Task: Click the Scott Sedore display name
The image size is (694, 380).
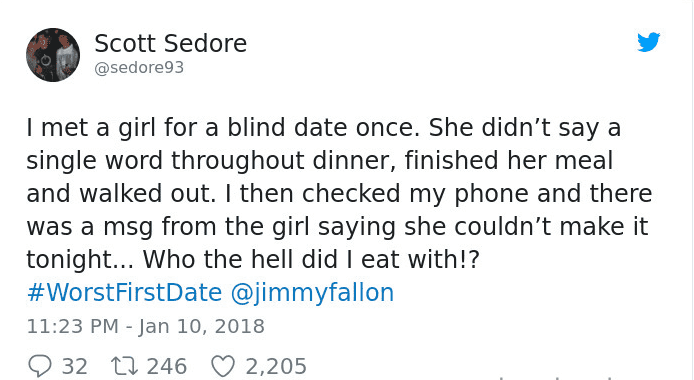Action: point(170,43)
